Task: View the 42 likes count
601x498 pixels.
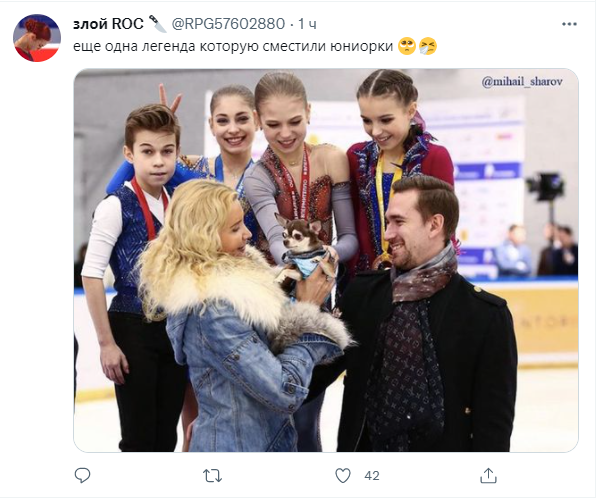Action: tap(371, 476)
